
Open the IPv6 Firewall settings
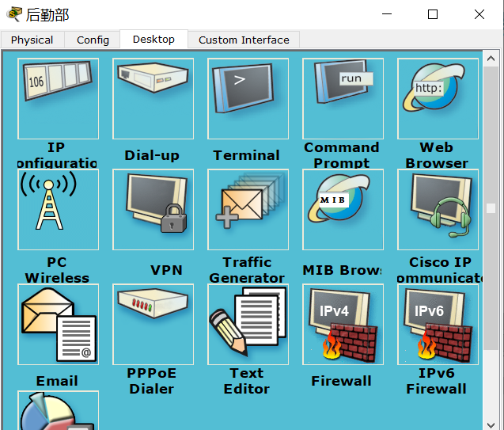[438, 324]
